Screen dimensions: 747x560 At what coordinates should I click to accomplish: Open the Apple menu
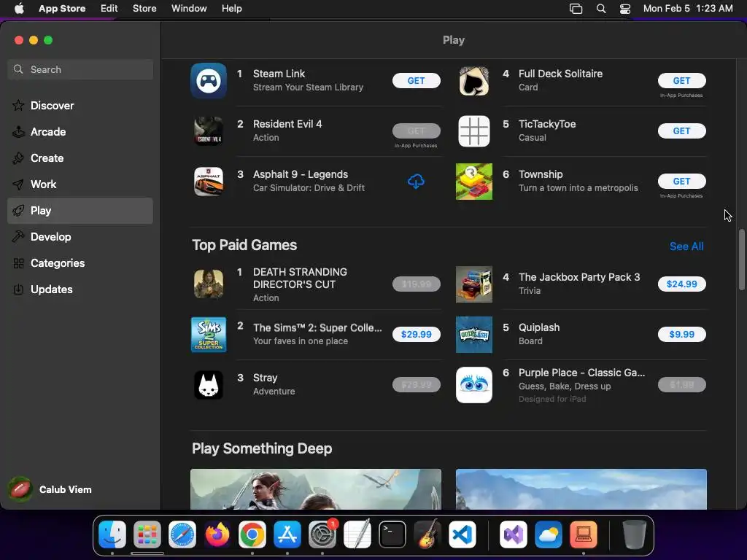point(19,9)
